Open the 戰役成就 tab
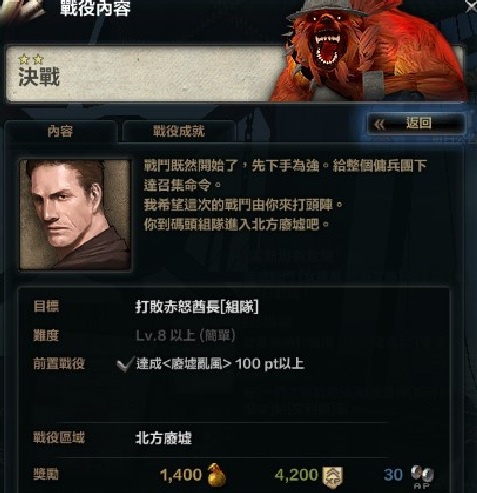The height and width of the screenshot is (493, 477). tap(179, 132)
